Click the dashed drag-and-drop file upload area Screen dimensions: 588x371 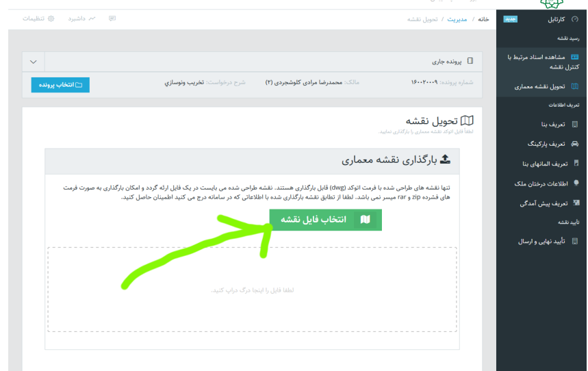(x=253, y=290)
